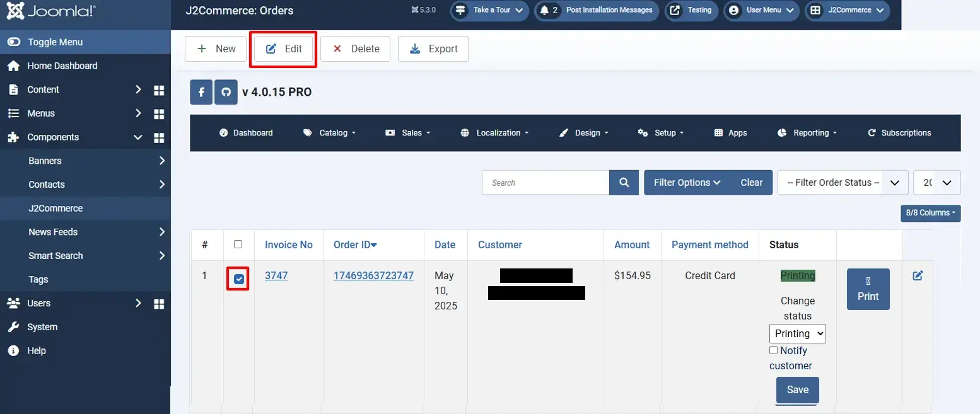Click the Filter Options button
This screenshot has width=980, height=414.
[687, 183]
